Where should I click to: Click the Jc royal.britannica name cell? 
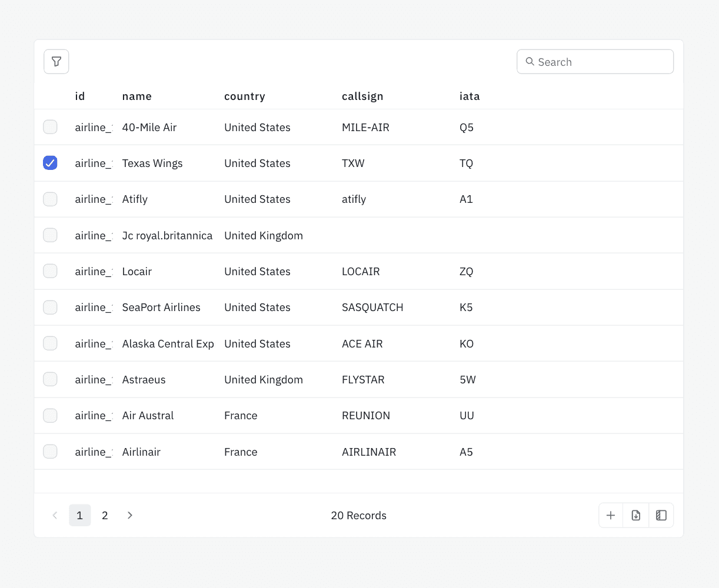point(167,236)
